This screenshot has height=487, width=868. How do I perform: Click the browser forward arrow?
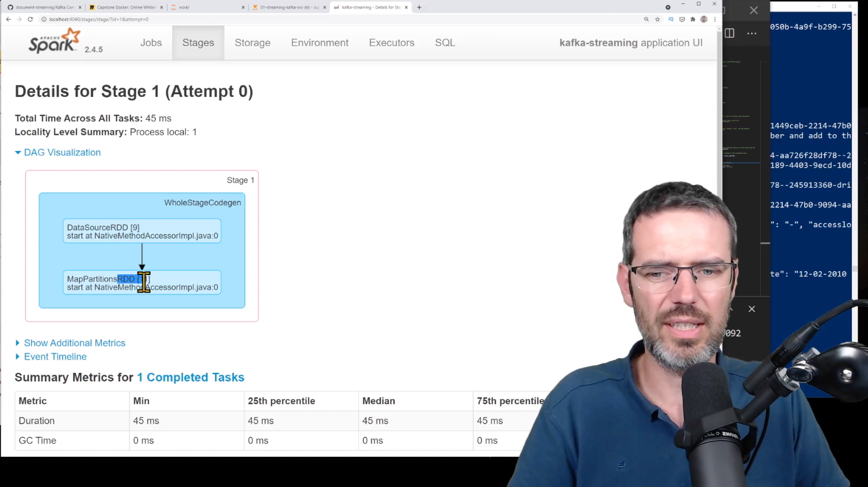pos(19,19)
